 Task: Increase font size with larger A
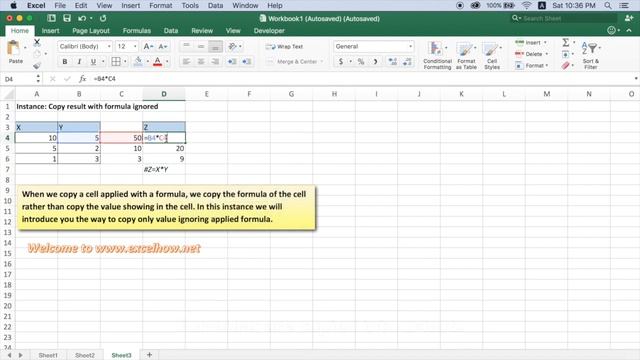tap(148, 47)
